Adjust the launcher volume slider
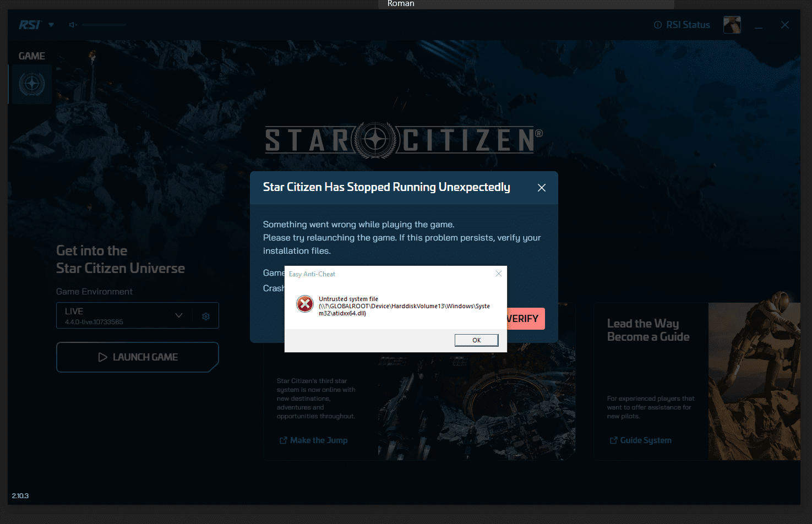The image size is (812, 524). pos(104,25)
